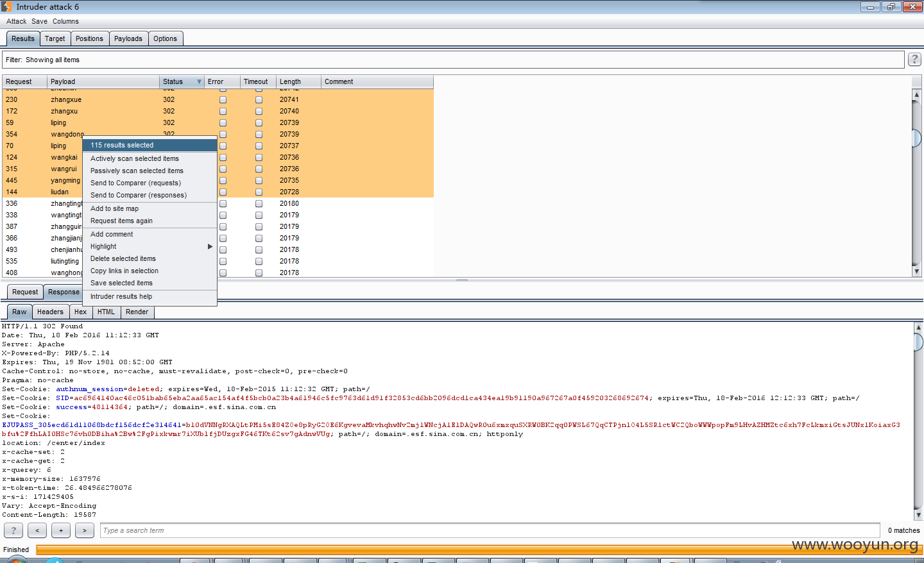924x563 pixels.
Task: Sort by Payload column header
Action: click(x=103, y=81)
